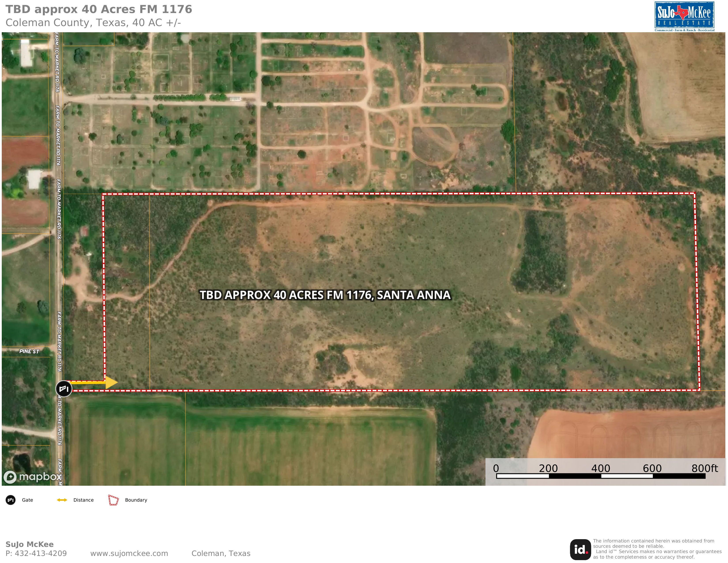Screen dimensions: 728x563
Task: Click the Mapbox logo on map
Action: (x=32, y=477)
